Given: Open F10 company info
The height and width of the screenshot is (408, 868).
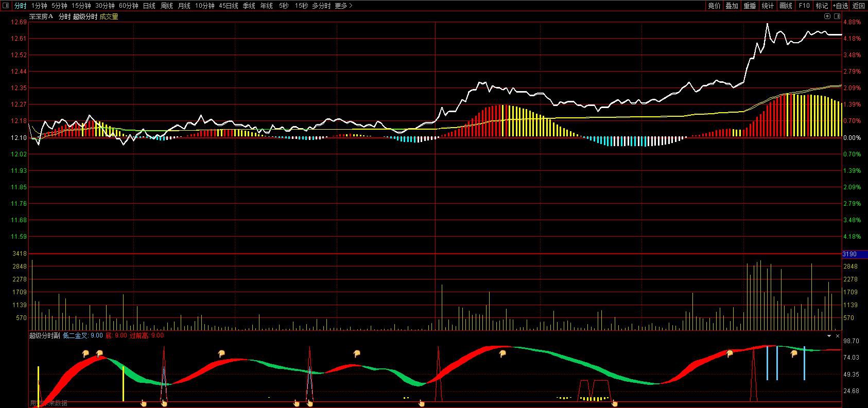Looking at the screenshot, I should pyautogui.click(x=804, y=6).
